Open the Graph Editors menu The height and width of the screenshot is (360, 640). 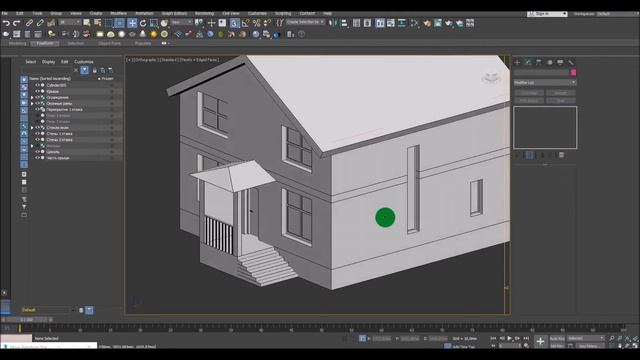tap(174, 13)
